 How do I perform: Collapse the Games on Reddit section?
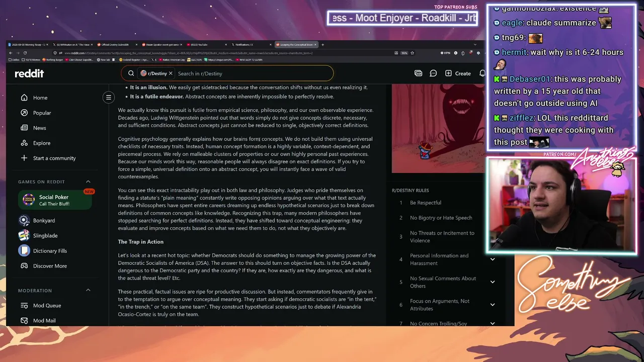point(88,182)
